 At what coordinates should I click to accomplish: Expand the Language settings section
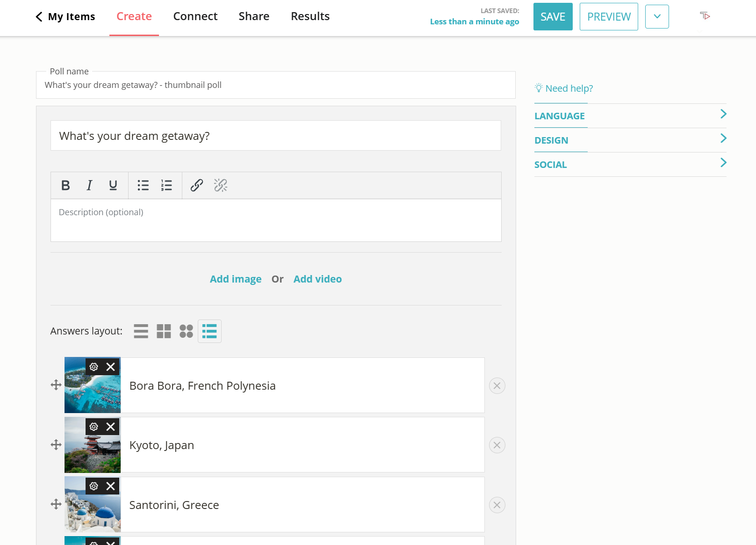click(x=630, y=116)
